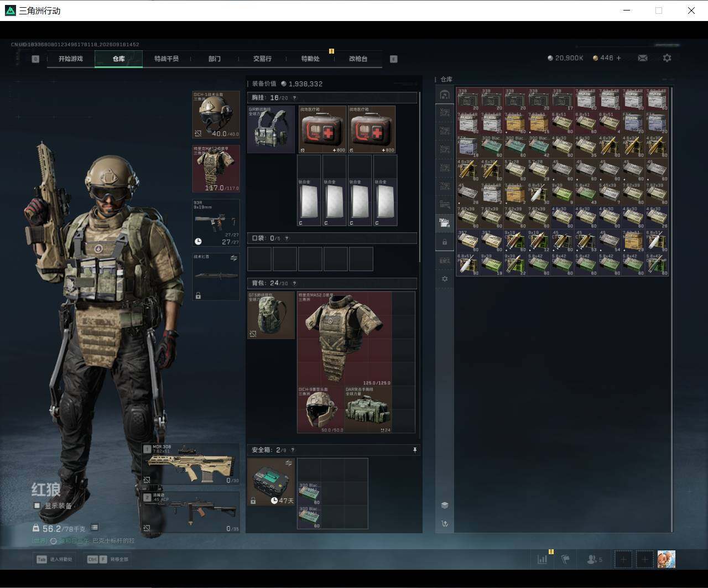Select the GT5 backpack item
Screen dimensions: 708x588
point(271,315)
